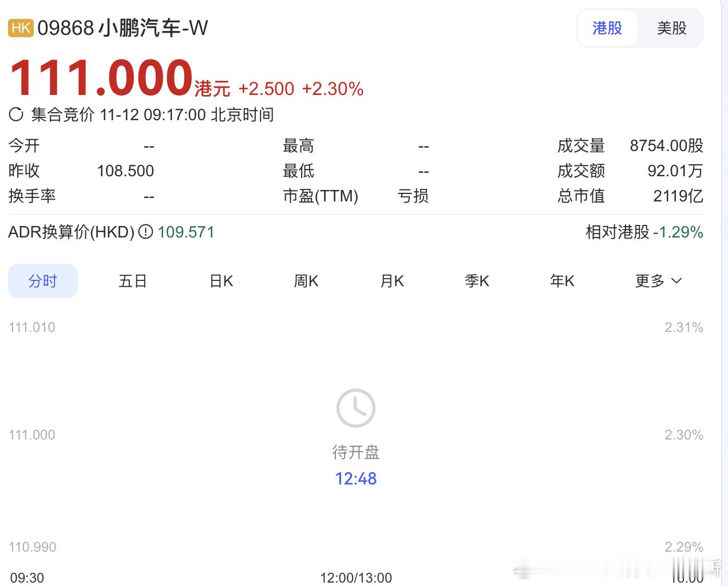The height and width of the screenshot is (586, 728).
Task: Select the 分时 chart tab
Action: click(x=42, y=280)
